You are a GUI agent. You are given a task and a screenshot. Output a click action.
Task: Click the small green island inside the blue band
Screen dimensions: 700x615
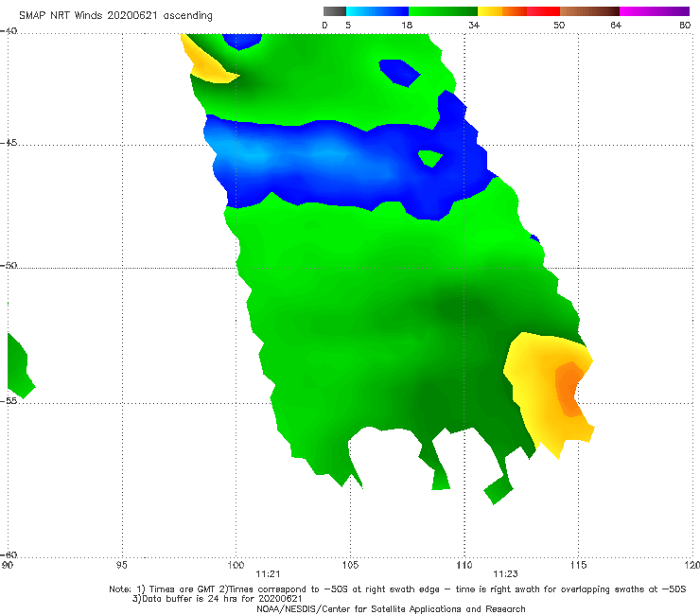(x=429, y=158)
